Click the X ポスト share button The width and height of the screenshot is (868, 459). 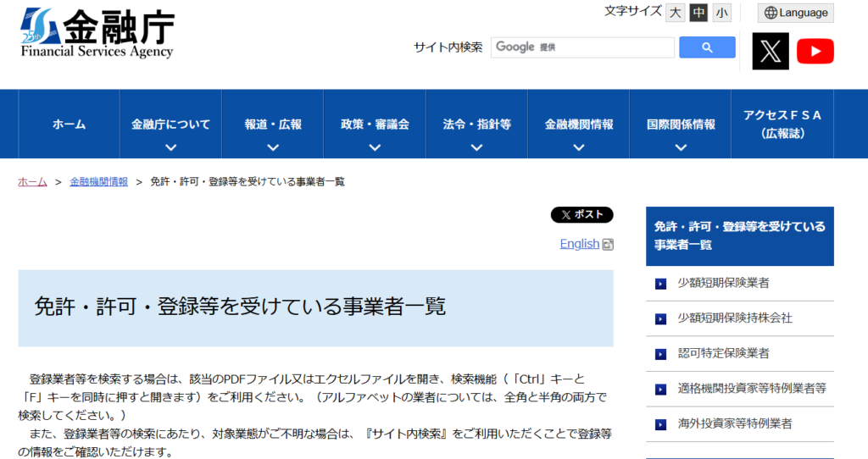point(581,215)
